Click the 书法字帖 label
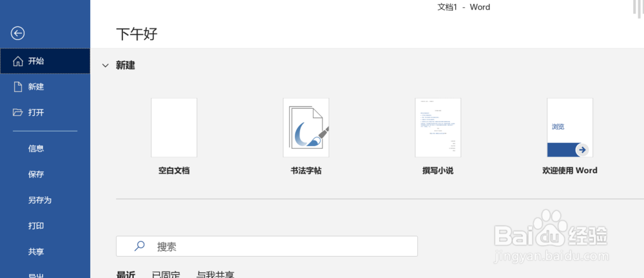Image resolution: width=644 pixels, height=278 pixels. [x=306, y=171]
